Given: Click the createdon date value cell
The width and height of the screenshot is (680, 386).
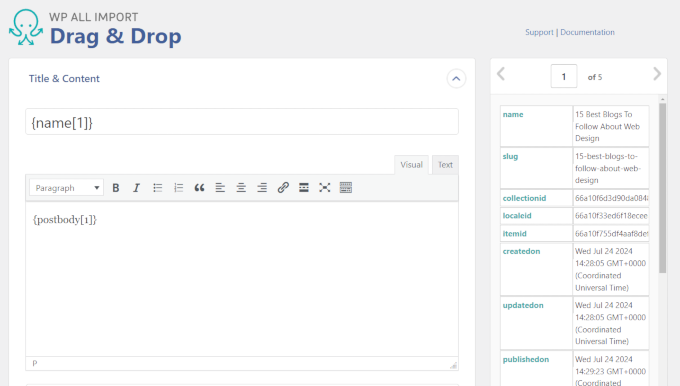Looking at the screenshot, I should pyautogui.click(x=611, y=269).
